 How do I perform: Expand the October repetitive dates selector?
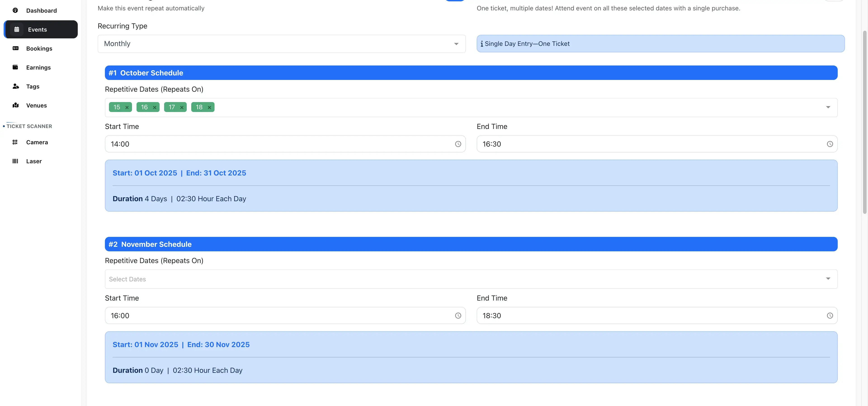(x=828, y=107)
